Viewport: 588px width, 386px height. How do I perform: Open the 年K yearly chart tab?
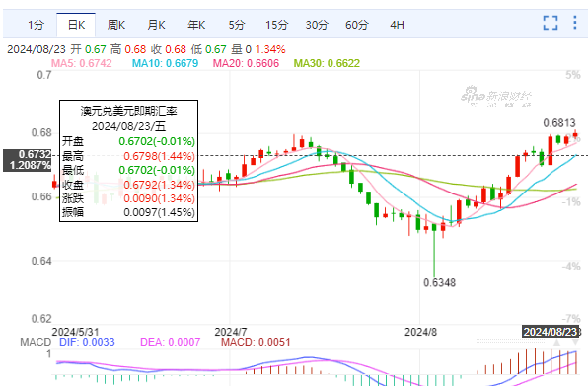pyautogui.click(x=196, y=25)
